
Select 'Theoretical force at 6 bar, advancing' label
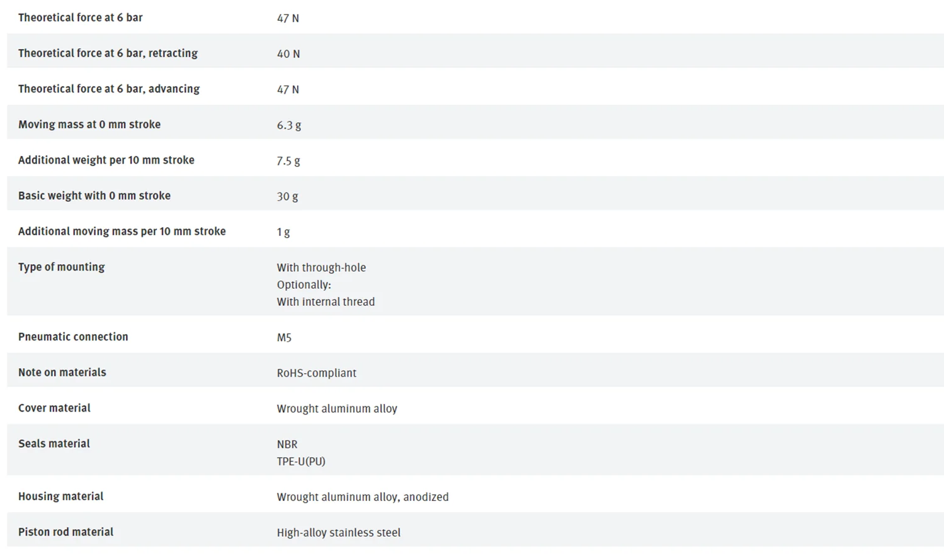pos(109,89)
